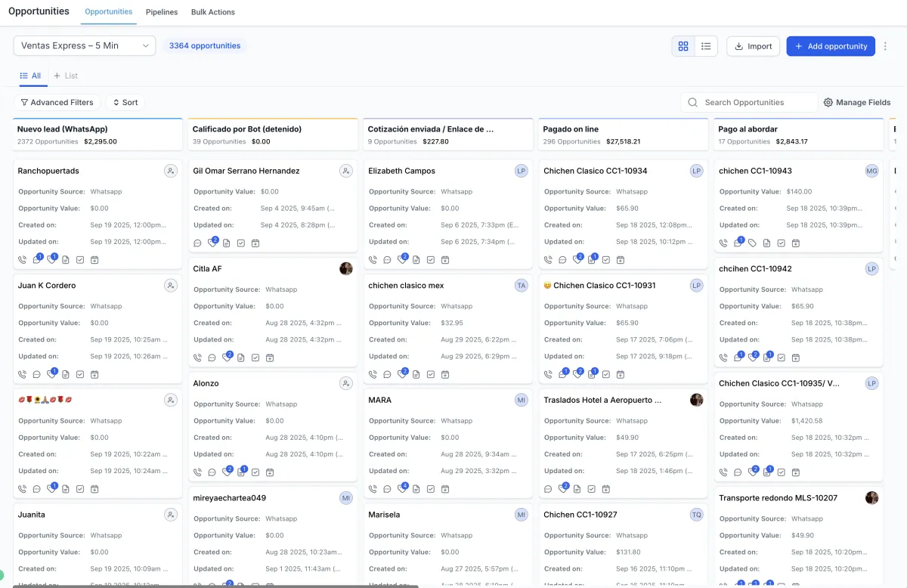Click MG owner avatar on chichen CC1-10943 card
This screenshot has width=907, height=588.
(x=872, y=171)
